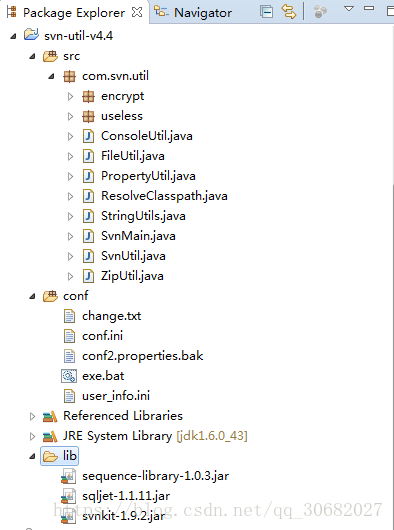Select svnkit-1.9.2.jar entry

click(x=124, y=516)
